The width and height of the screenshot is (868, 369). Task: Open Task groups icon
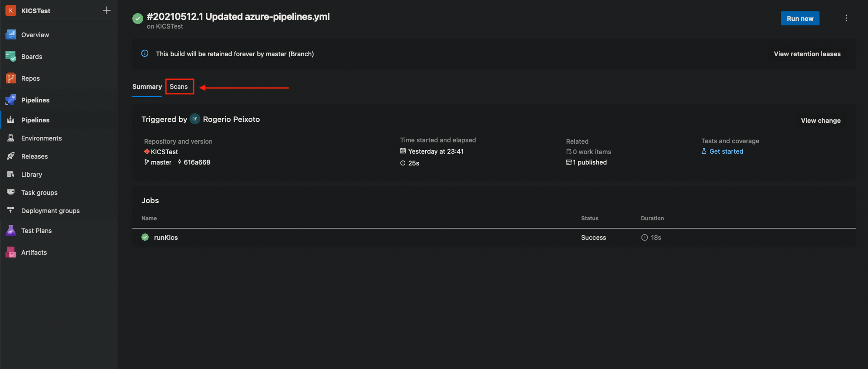pyautogui.click(x=11, y=193)
